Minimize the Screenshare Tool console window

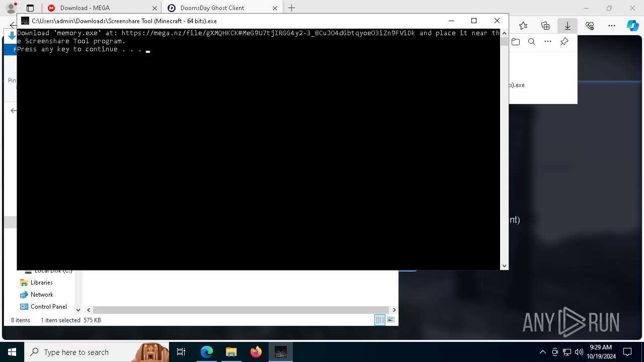(451, 21)
